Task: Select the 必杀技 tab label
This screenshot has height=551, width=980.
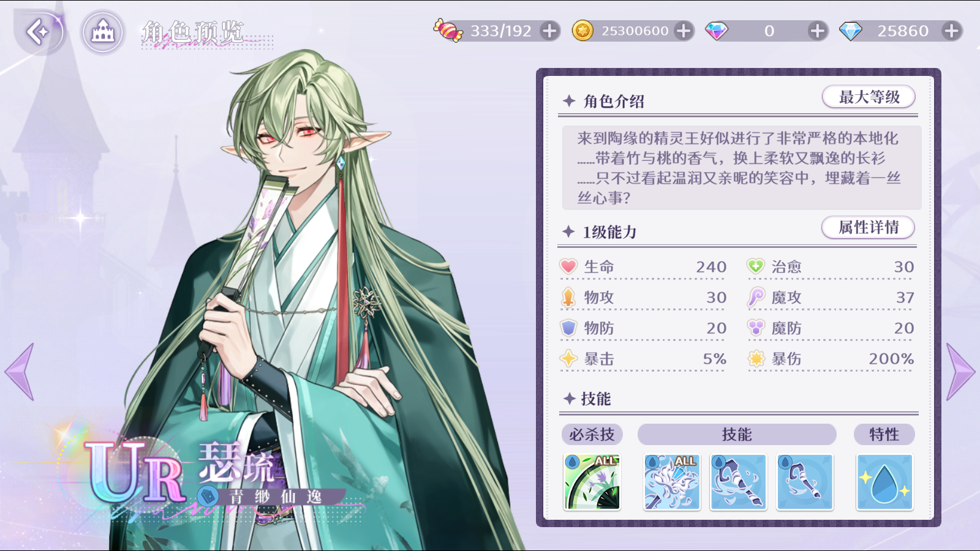Action: [x=592, y=435]
